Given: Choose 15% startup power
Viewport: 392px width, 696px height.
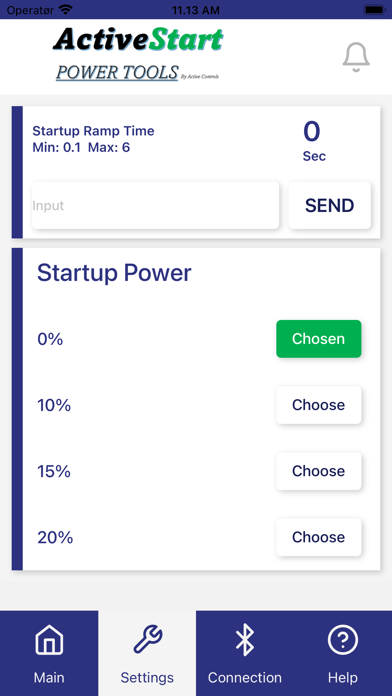Looking at the screenshot, I should 318,471.
